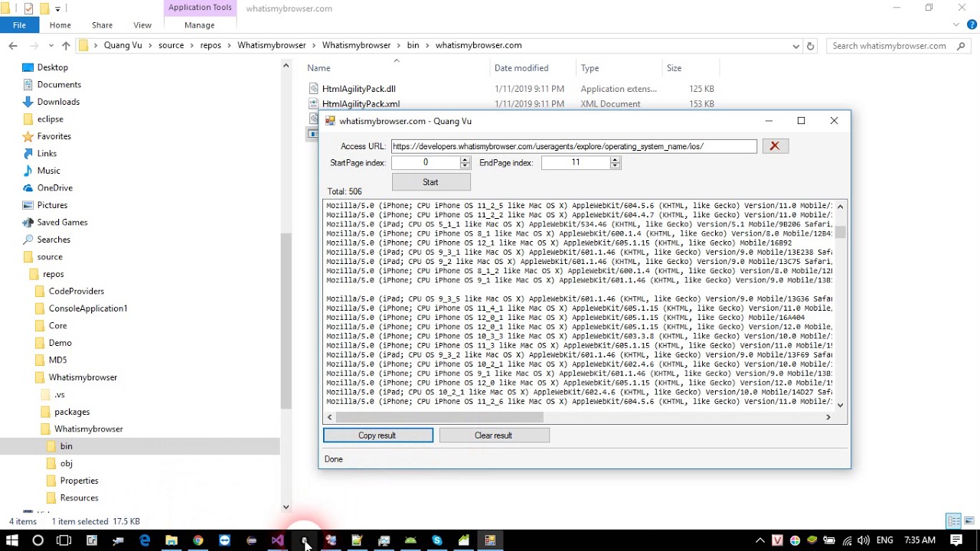Copy the result list

378,435
